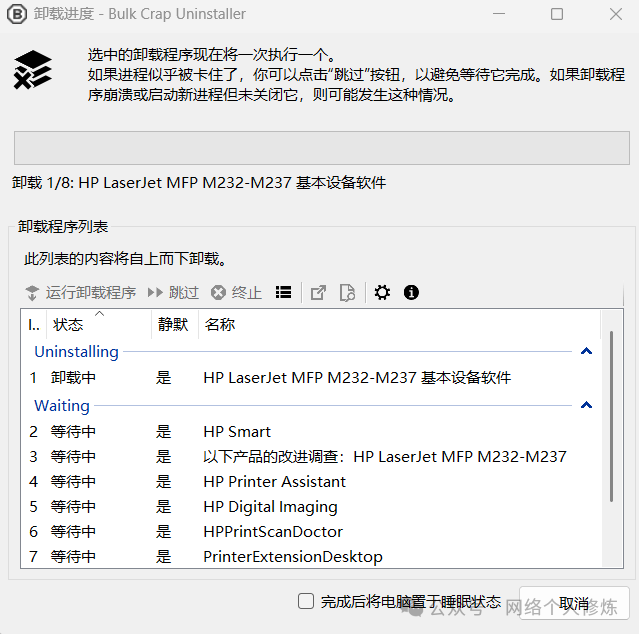Minimize the uninstall progress window
This screenshot has height=634, width=639.
[x=499, y=14]
